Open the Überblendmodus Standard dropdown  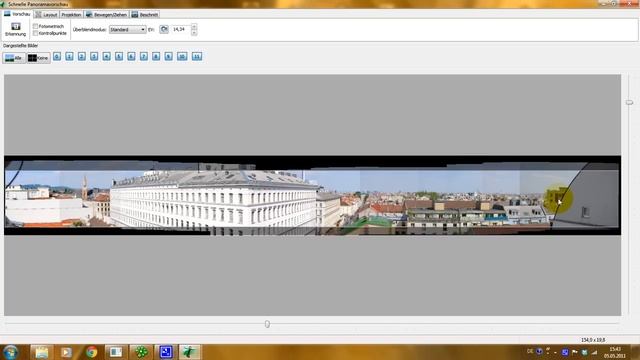[127, 29]
